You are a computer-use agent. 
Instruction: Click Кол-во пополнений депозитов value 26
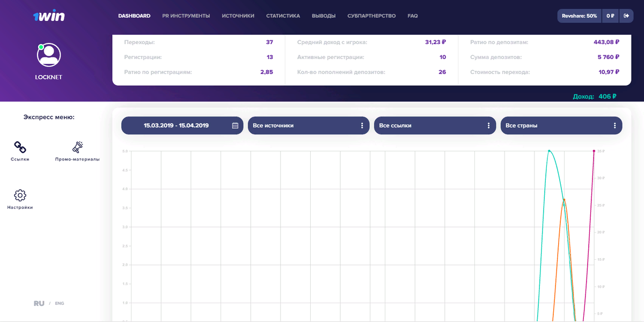442,72
